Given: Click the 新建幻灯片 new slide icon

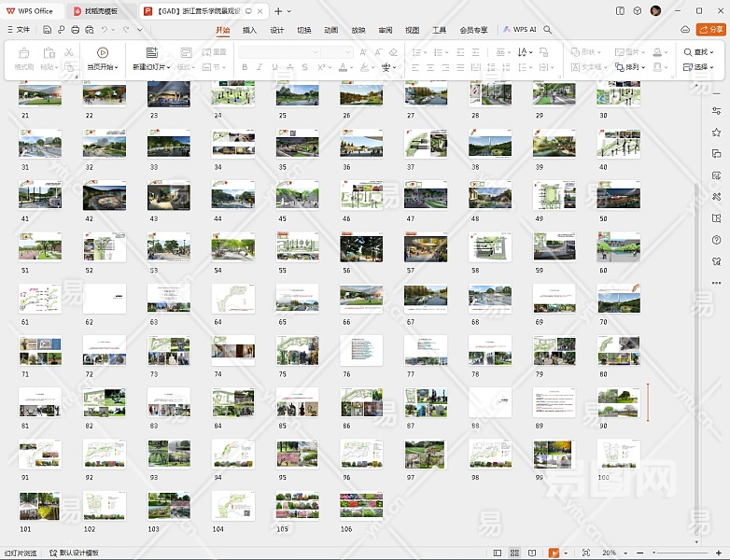Looking at the screenshot, I should (x=151, y=53).
